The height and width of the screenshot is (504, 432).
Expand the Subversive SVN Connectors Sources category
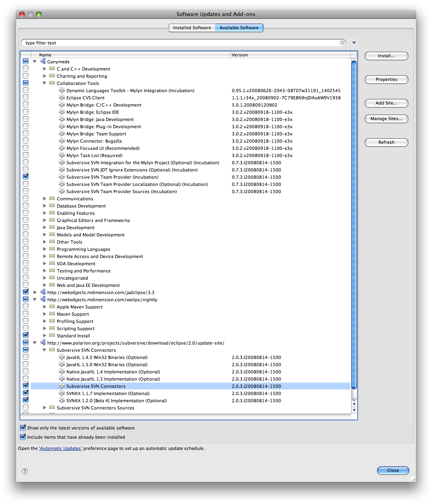pyautogui.click(x=44, y=408)
